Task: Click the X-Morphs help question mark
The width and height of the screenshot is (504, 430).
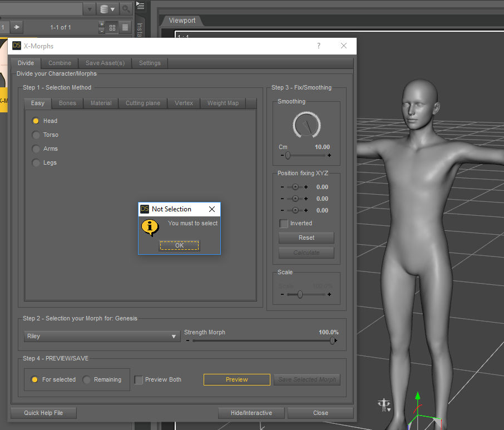Action: (319, 46)
